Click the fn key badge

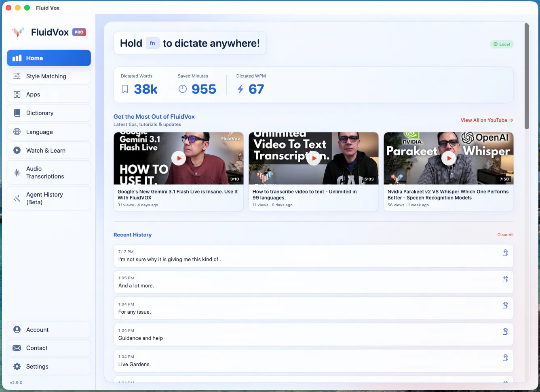(x=152, y=43)
